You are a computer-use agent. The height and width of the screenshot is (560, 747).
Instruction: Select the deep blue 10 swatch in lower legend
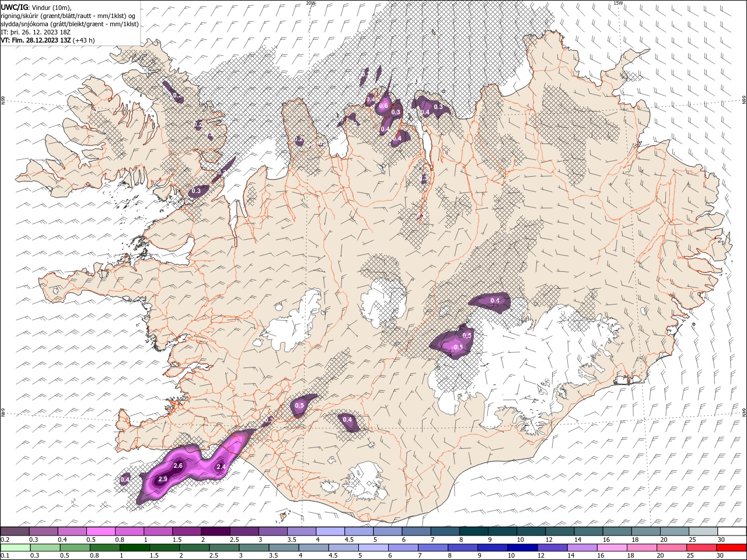tap(522, 548)
